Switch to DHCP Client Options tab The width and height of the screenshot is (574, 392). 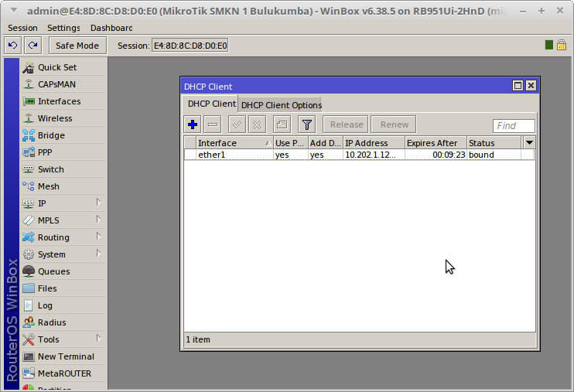281,105
